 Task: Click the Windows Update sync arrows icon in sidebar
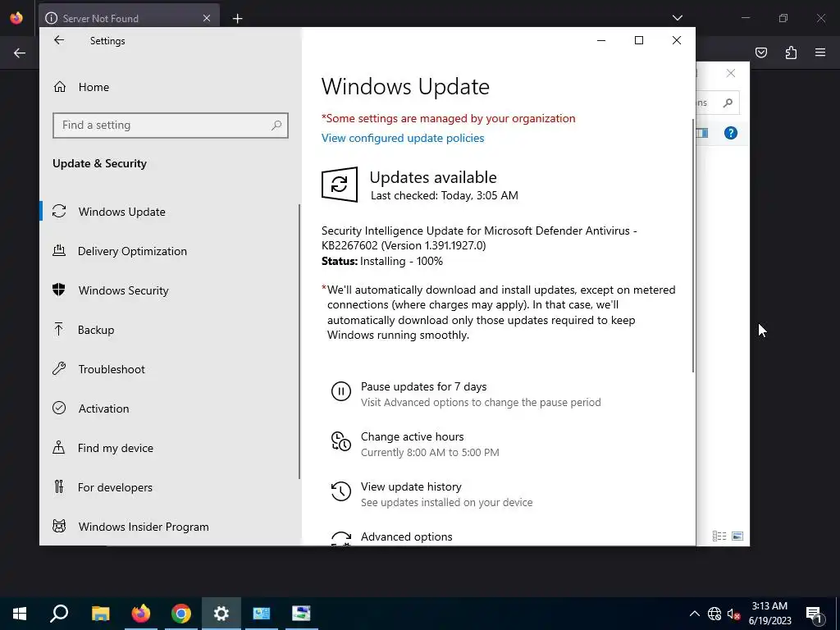59,211
